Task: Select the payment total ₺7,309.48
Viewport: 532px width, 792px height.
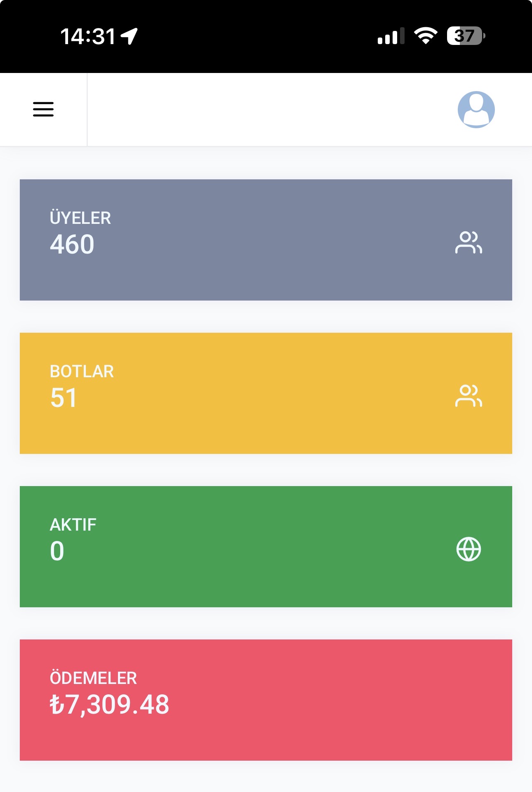Action: tap(109, 705)
